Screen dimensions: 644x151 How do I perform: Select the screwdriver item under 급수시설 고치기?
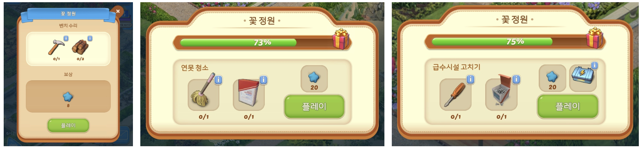(x=455, y=94)
